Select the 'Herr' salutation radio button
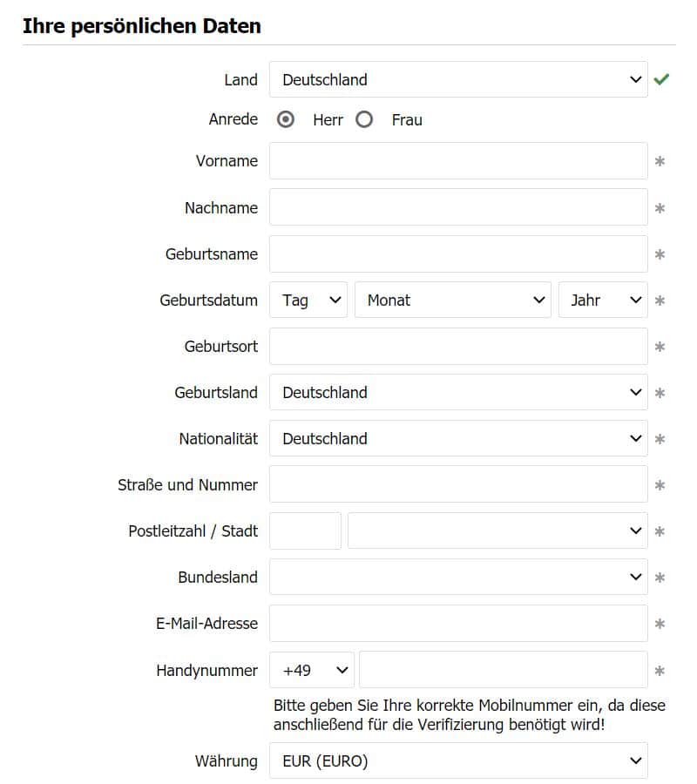Screen dimensions: 697x784 pos(286,119)
